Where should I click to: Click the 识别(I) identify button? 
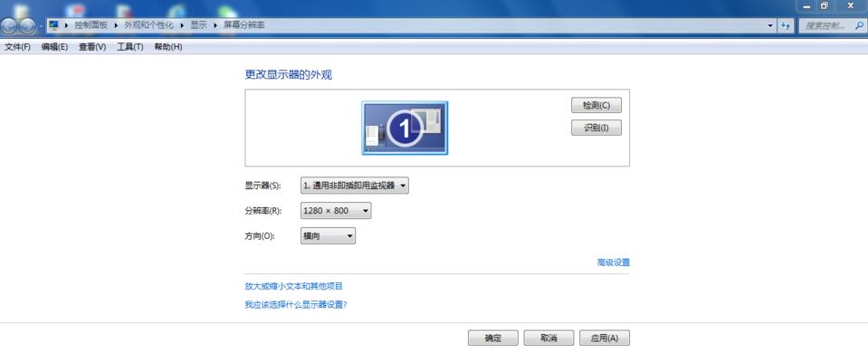[x=596, y=128]
